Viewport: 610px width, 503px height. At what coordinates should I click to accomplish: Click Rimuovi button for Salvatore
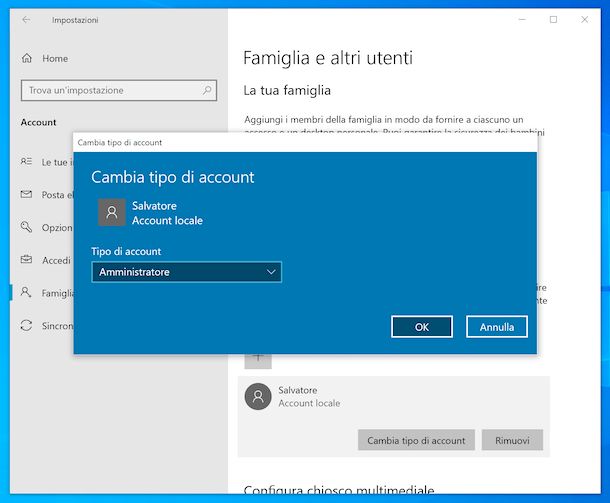pos(512,440)
